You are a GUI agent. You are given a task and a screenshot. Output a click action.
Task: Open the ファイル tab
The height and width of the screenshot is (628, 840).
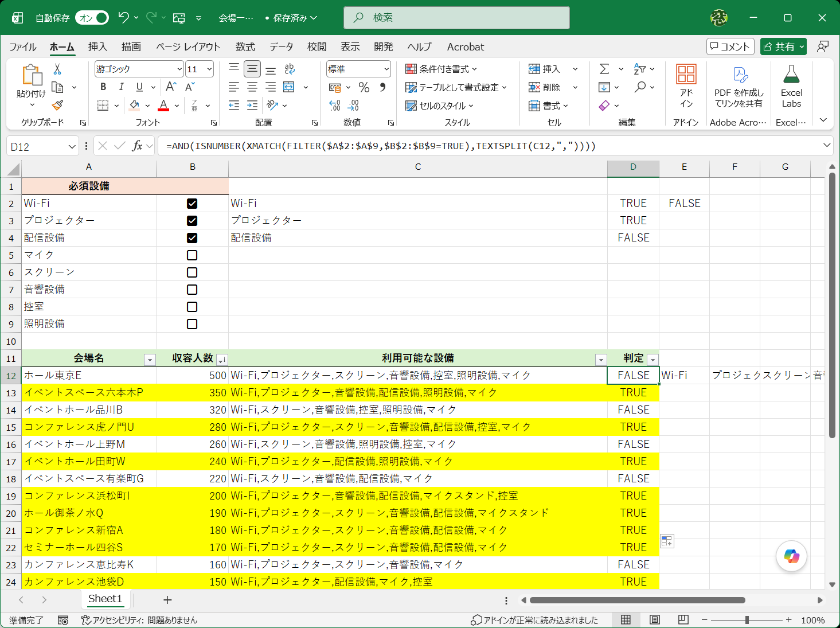[x=23, y=47]
